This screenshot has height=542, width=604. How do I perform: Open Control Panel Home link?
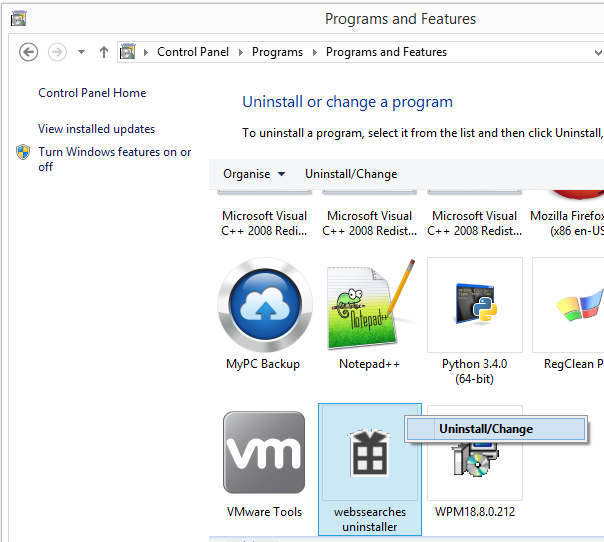tap(92, 93)
